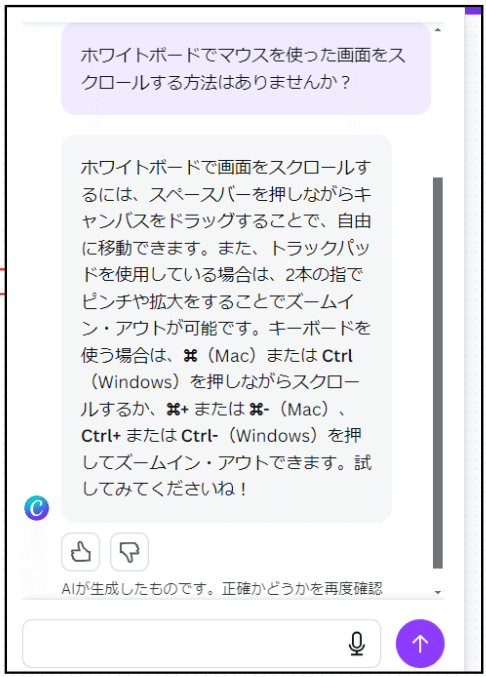Click the thumbs up feedback icon
The image size is (486, 677).
[x=81, y=552]
